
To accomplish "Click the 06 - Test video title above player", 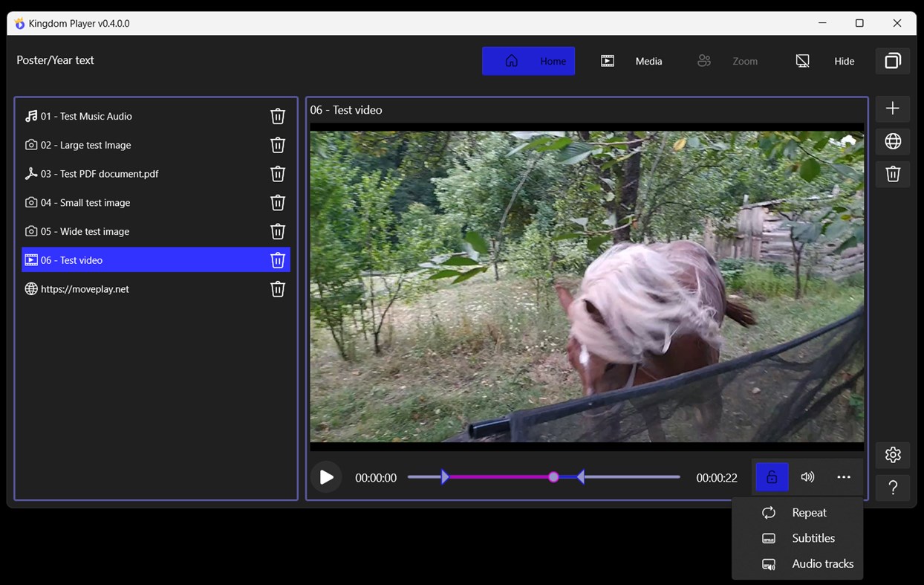I will (x=346, y=110).
